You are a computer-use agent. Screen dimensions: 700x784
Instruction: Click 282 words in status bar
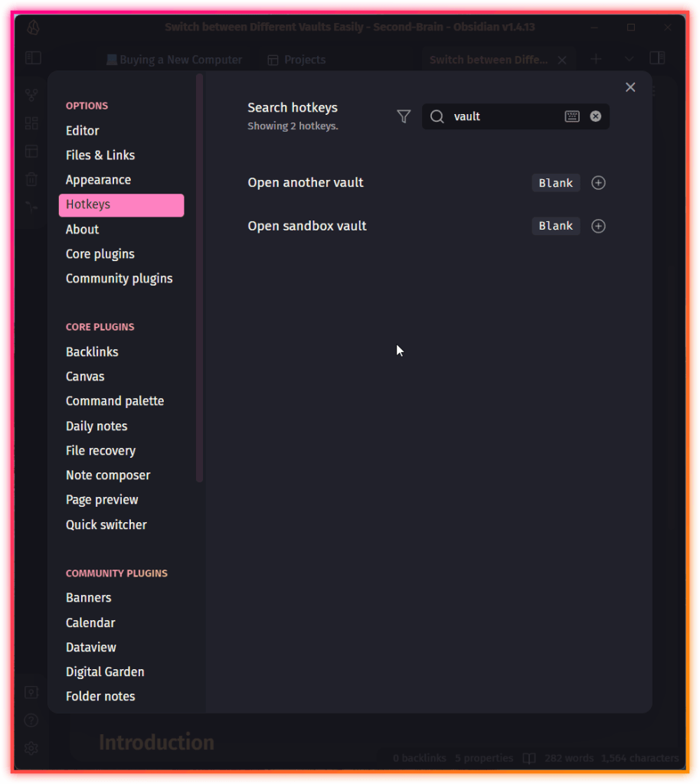568,759
